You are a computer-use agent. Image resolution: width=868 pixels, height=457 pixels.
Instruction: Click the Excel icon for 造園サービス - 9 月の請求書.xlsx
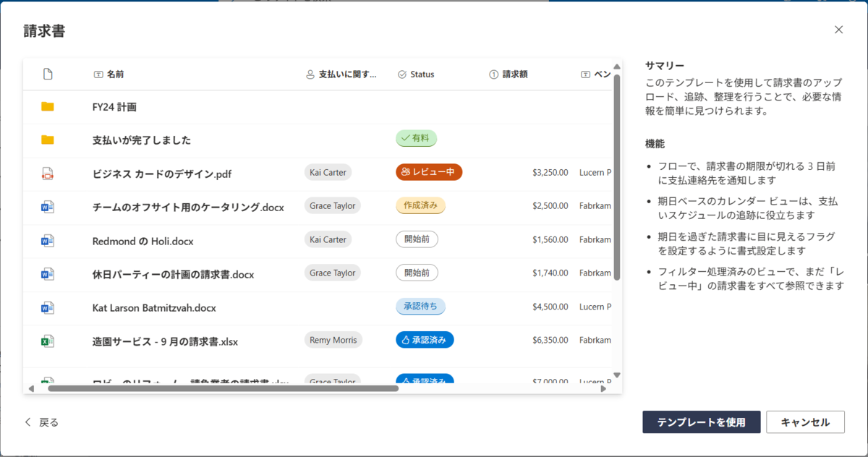pos(48,341)
